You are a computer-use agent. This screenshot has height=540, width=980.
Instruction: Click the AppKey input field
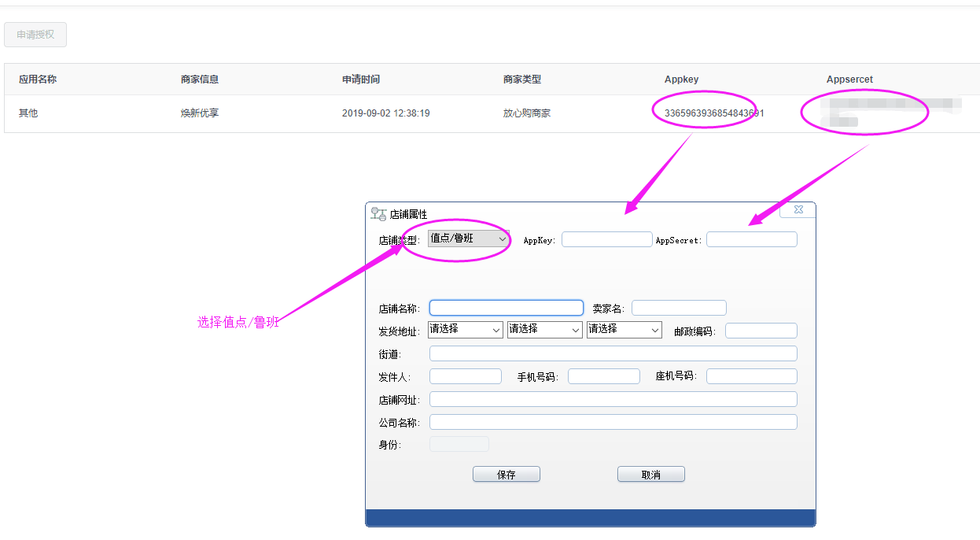[x=606, y=239]
